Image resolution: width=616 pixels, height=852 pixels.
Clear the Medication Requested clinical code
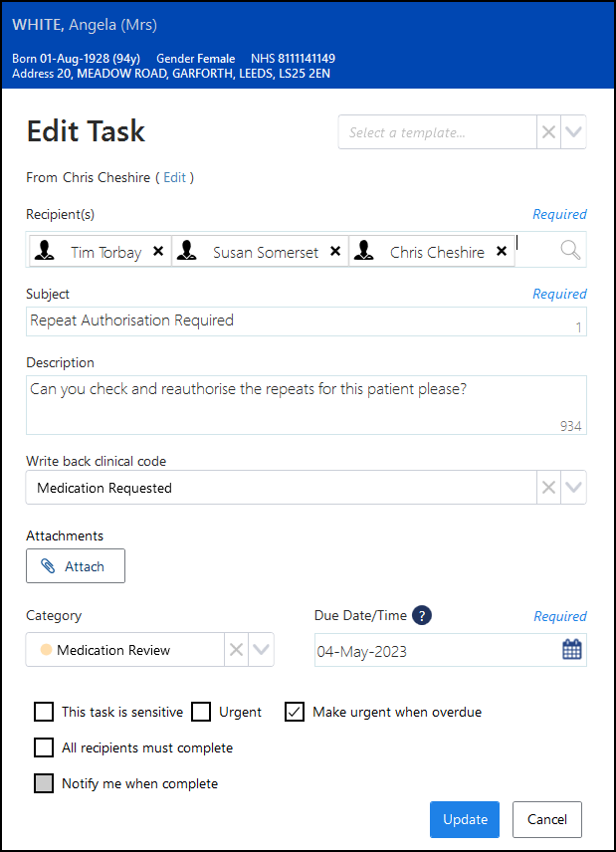tap(548, 488)
